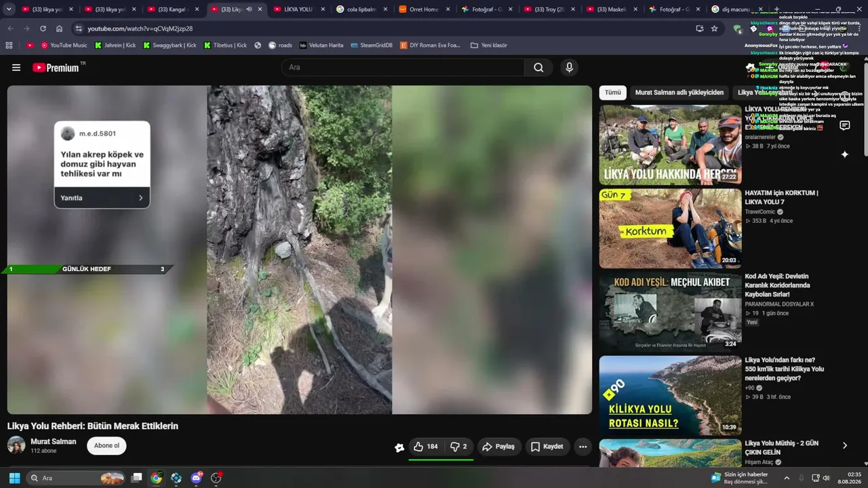Open Kod Adı Yeşil video title
This screenshot has width=868, height=488.
[777, 285]
